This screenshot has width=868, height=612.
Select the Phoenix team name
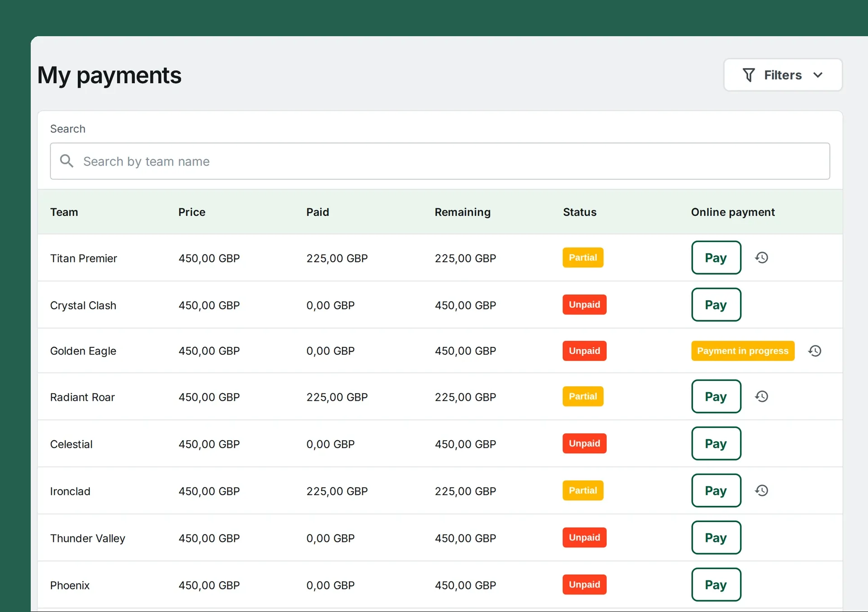[x=70, y=585]
